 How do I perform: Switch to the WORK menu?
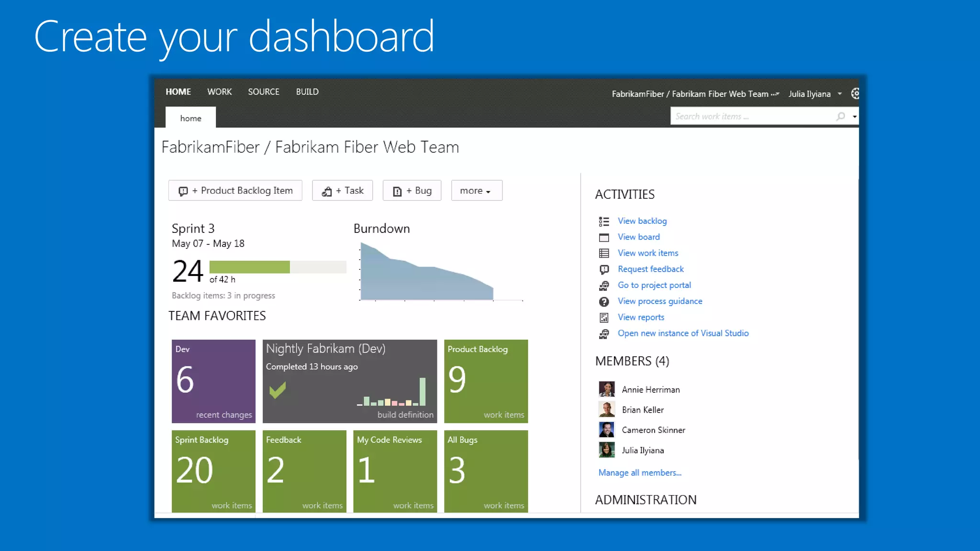pyautogui.click(x=219, y=92)
